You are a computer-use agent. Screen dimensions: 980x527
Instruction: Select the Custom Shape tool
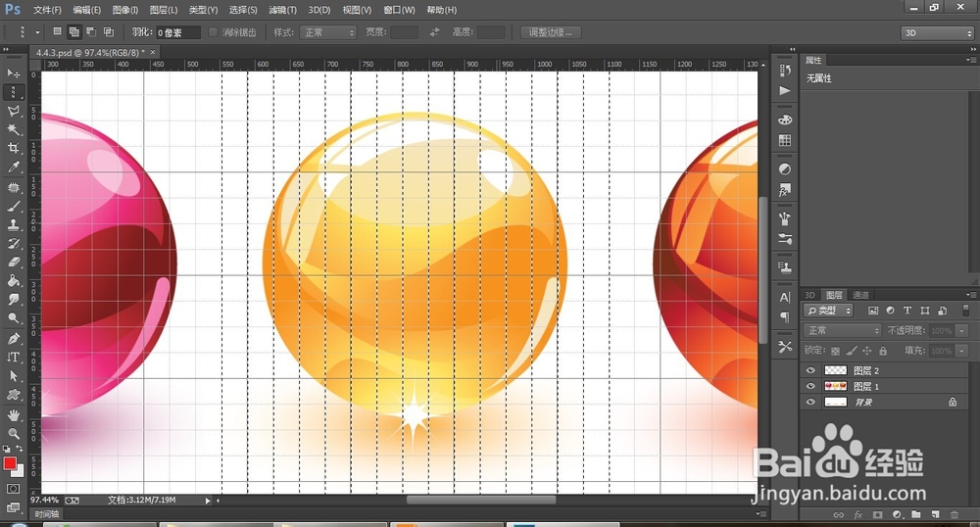[13, 395]
